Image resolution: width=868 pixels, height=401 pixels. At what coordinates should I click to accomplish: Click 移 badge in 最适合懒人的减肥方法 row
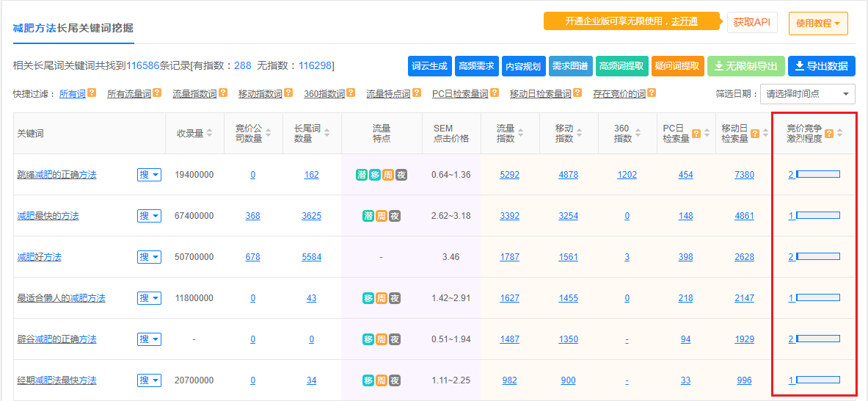pos(368,298)
